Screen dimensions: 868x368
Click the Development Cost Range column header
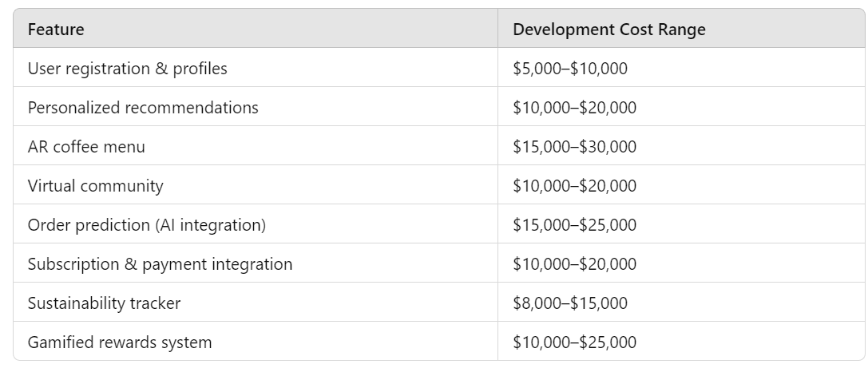[x=609, y=30]
